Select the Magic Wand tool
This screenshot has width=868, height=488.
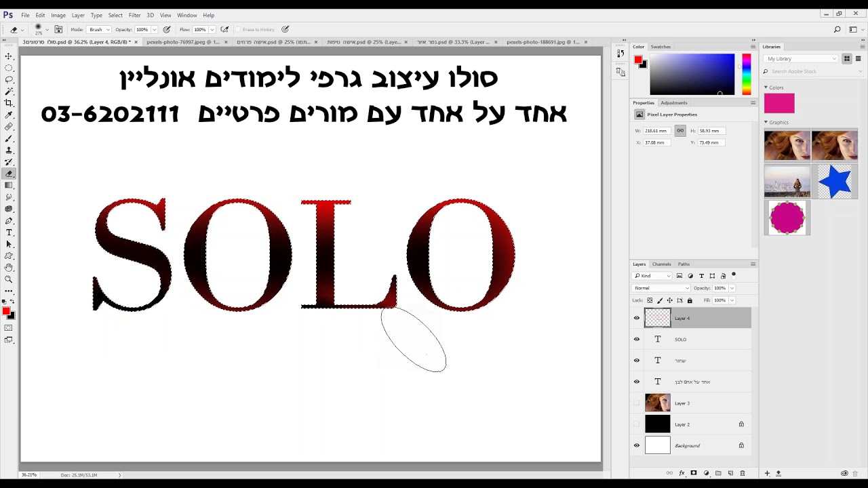click(9, 91)
